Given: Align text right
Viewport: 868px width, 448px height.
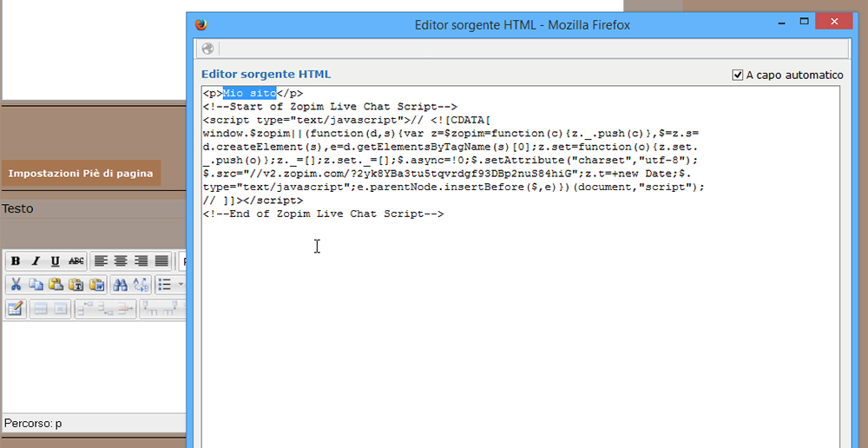Looking at the screenshot, I should pyautogui.click(x=141, y=260).
